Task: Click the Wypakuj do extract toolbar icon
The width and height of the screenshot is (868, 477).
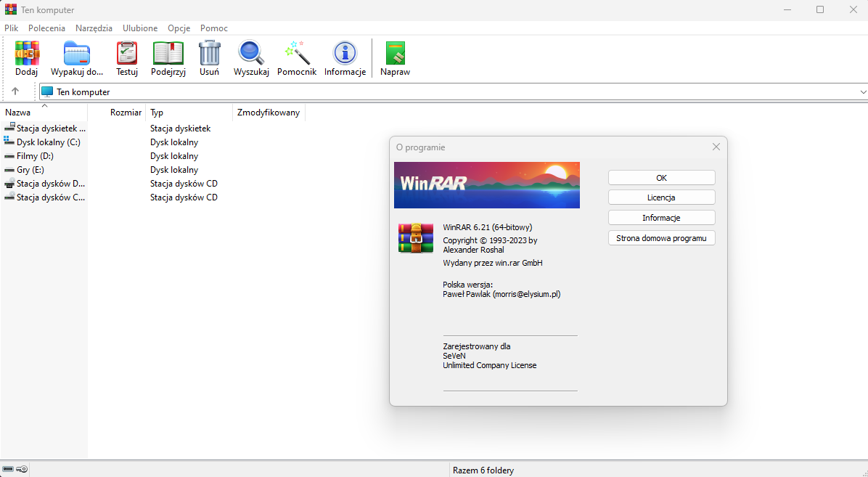Action: (77, 53)
